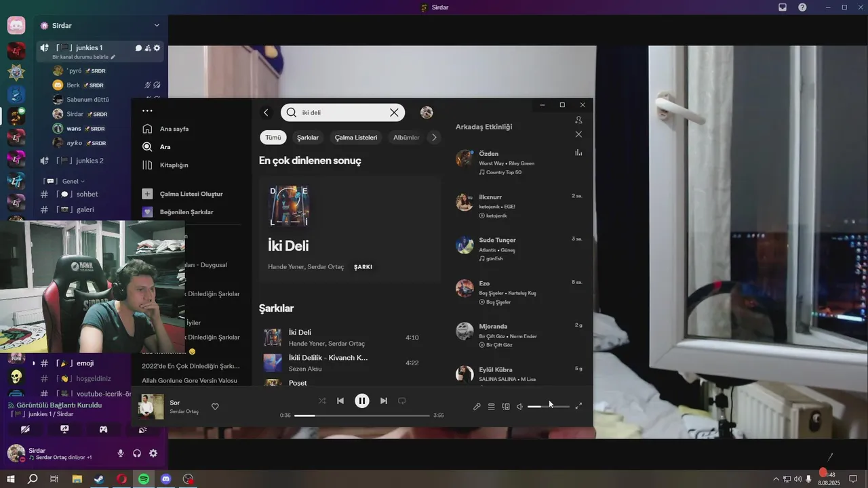
Task: Click add friends icon in Spotify
Action: point(578,119)
